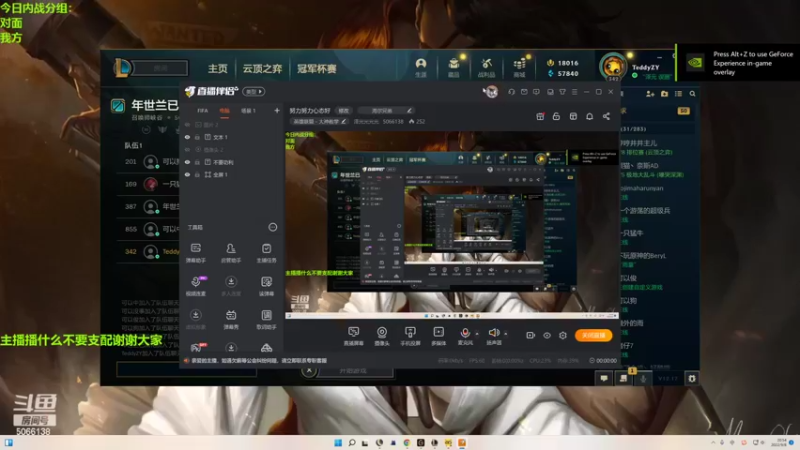This screenshot has height=450, width=800.
Task: Open the 歌词助手 lyrics helper tool
Action: [x=266, y=319]
